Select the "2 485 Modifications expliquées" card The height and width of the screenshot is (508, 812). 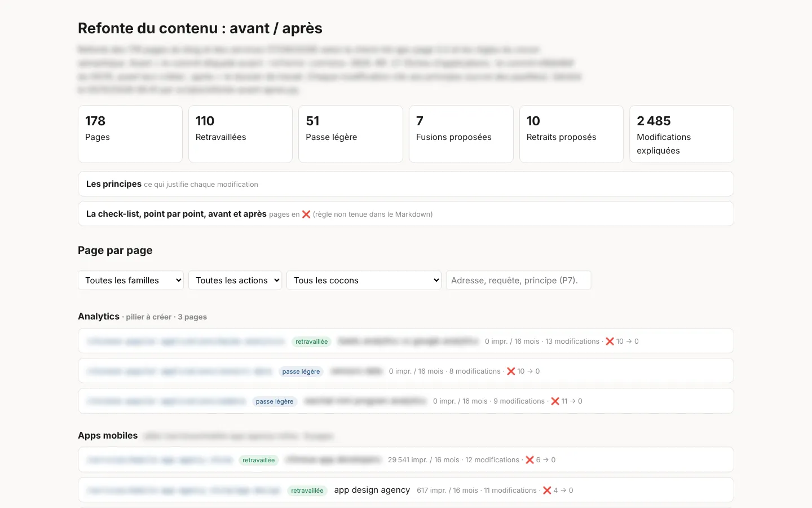click(x=682, y=134)
